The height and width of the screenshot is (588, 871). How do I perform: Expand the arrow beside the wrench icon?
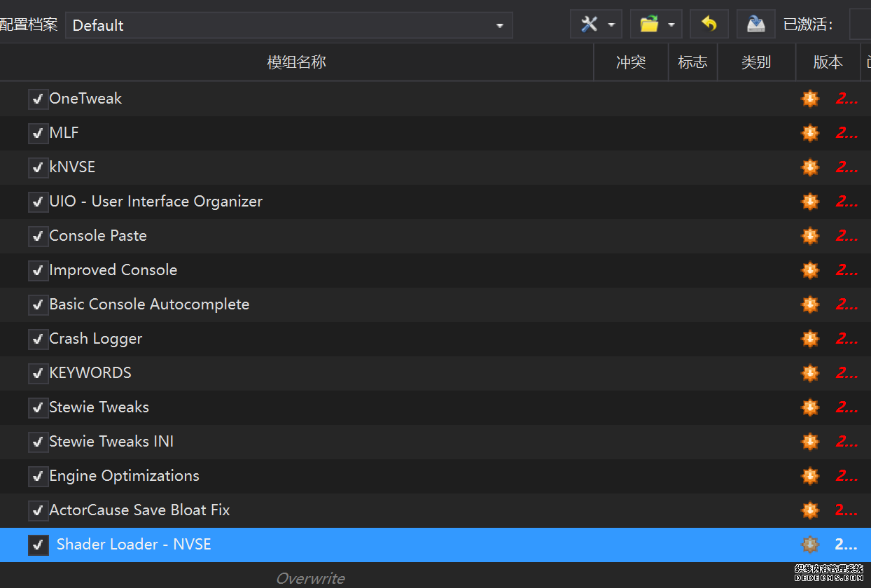click(x=611, y=25)
